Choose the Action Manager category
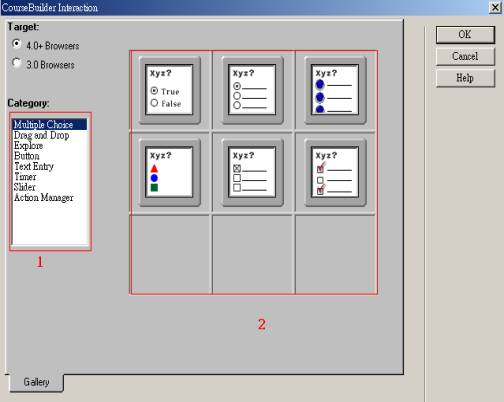This screenshot has height=402, width=504. [50, 197]
